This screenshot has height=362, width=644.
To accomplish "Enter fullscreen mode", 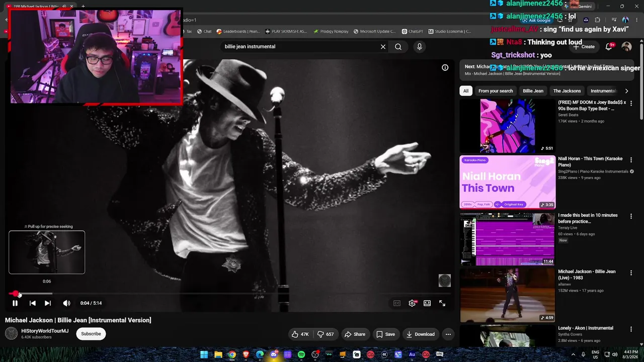I will pos(442,303).
